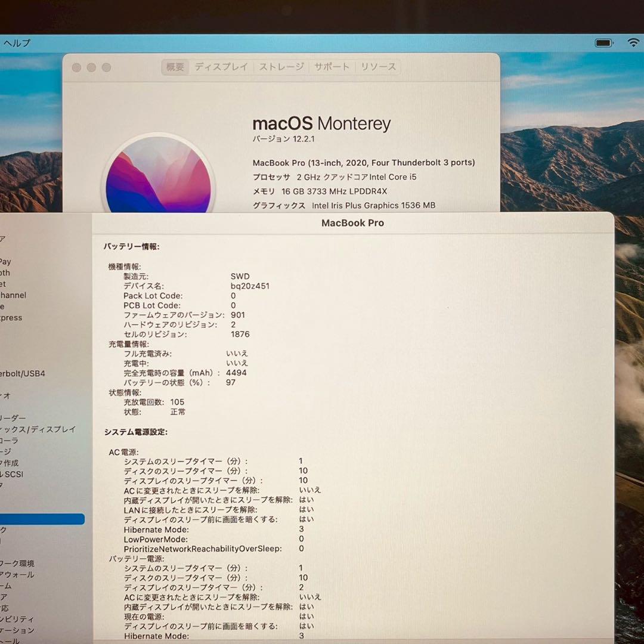Viewport: 644px width, 644px height.
Task: Click the battery status icon in menu bar
Action: click(x=603, y=43)
